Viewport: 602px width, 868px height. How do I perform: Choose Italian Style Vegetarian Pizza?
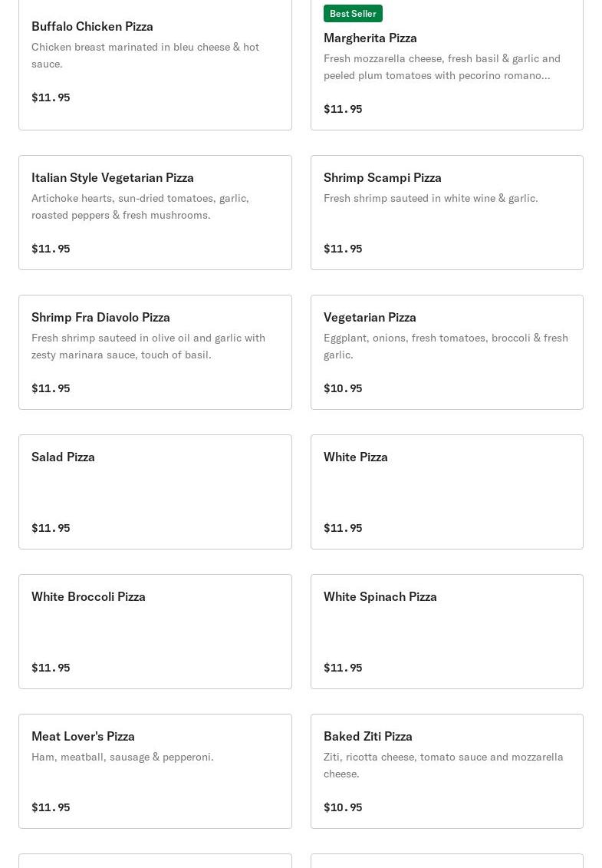click(113, 177)
